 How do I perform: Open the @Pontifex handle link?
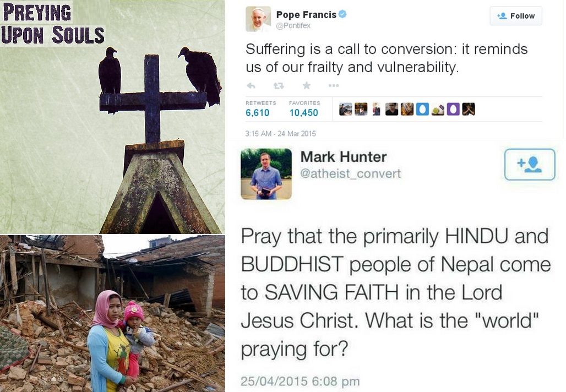click(293, 26)
